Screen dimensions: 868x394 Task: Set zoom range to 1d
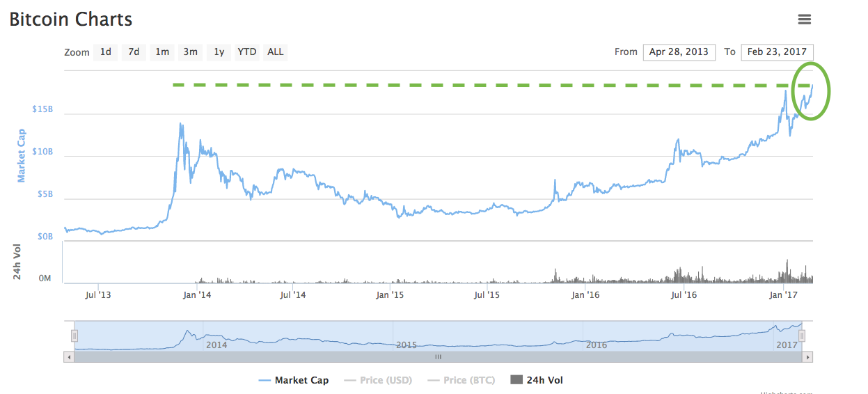click(x=105, y=52)
